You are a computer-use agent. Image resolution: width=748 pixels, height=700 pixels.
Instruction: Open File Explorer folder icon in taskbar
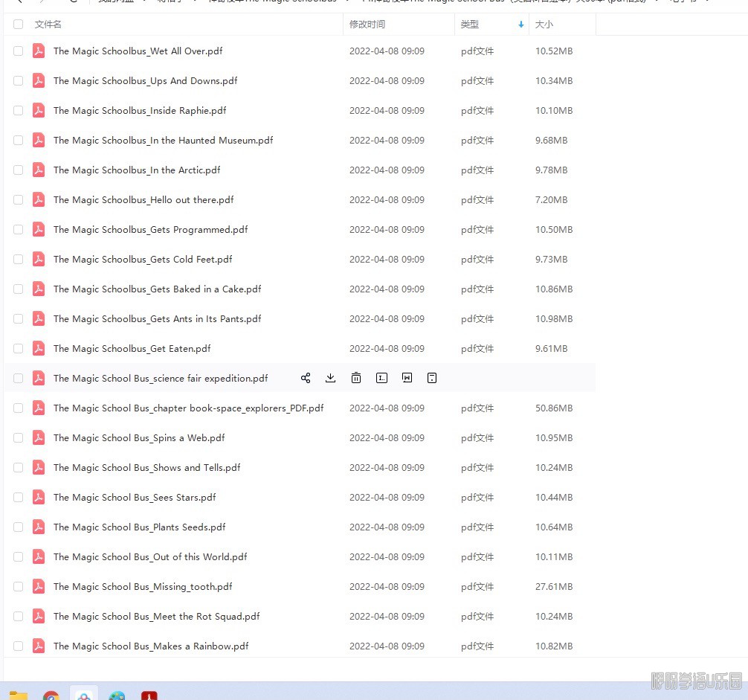(x=19, y=695)
